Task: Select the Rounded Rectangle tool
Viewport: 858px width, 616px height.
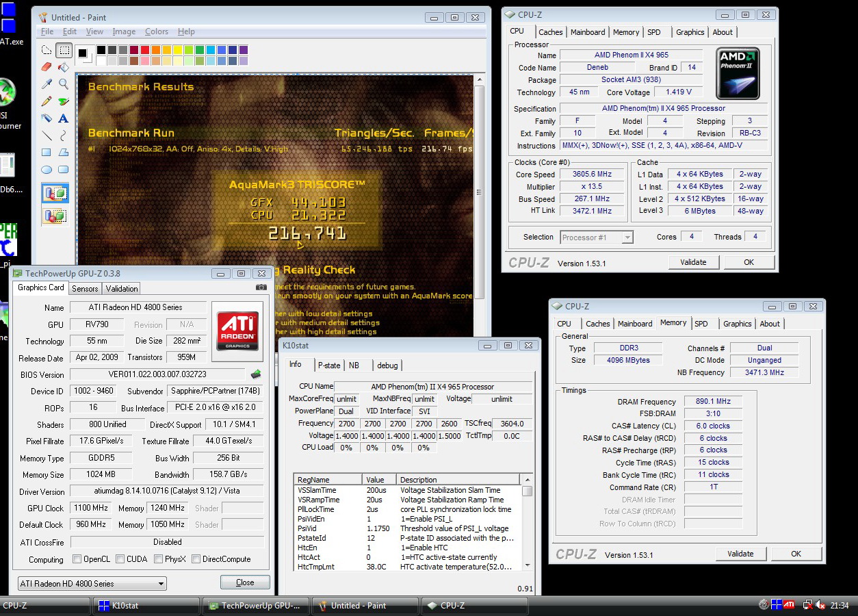Action: (64, 170)
